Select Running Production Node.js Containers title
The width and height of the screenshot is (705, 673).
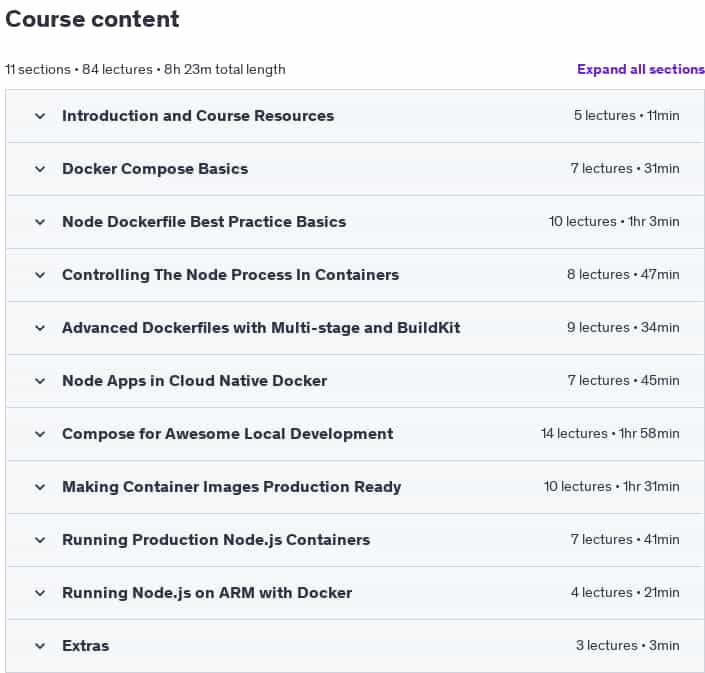[x=216, y=540]
